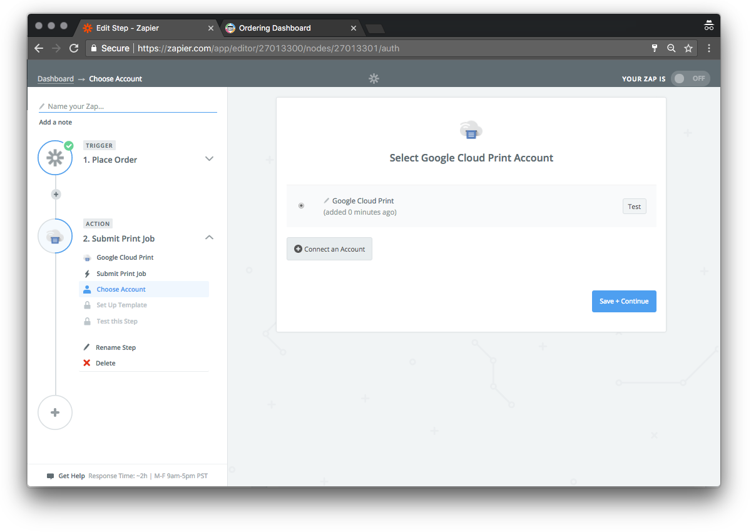Viewport: 756px width, 532px height.
Task: Bookmark this page with the star icon
Action: [688, 48]
